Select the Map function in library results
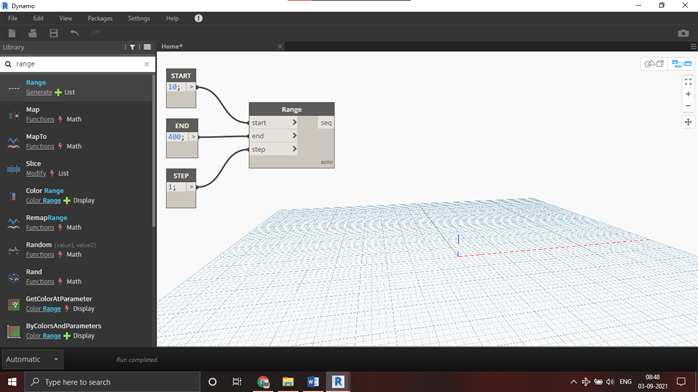Image resolution: width=698 pixels, height=392 pixels. pos(77,115)
